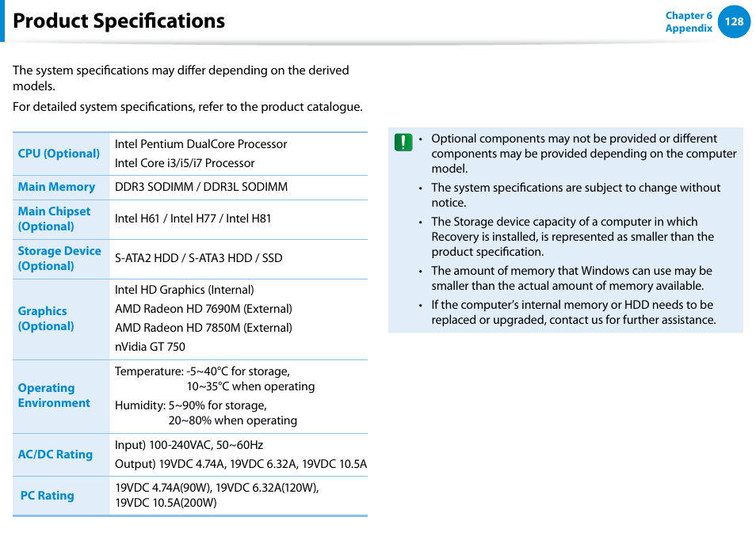Select the Operating Environment label

point(54,395)
